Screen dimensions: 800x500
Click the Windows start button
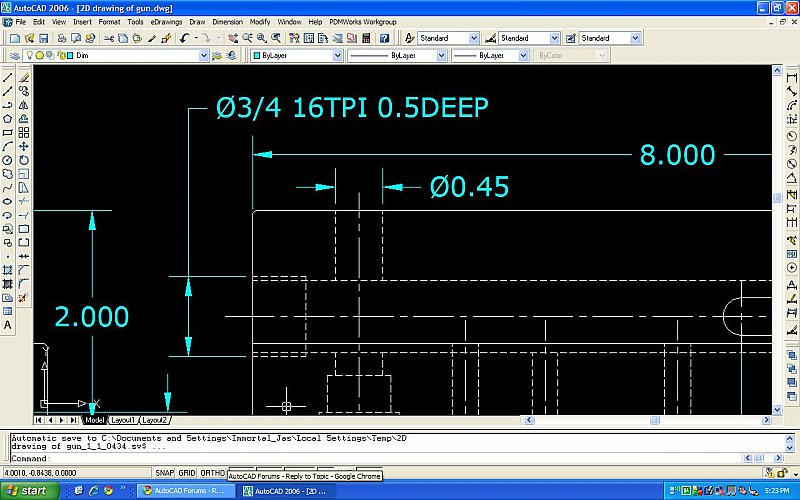pos(30,491)
